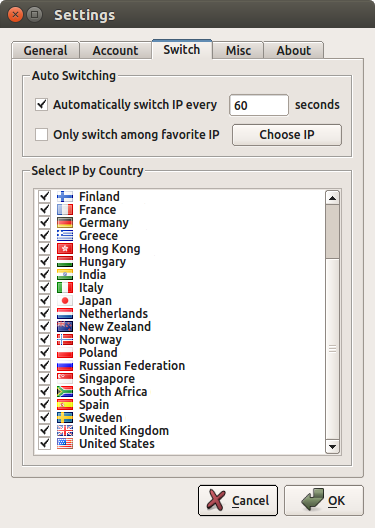Select the New Zealand list entry text
This screenshot has height=528, width=375.
[115, 327]
